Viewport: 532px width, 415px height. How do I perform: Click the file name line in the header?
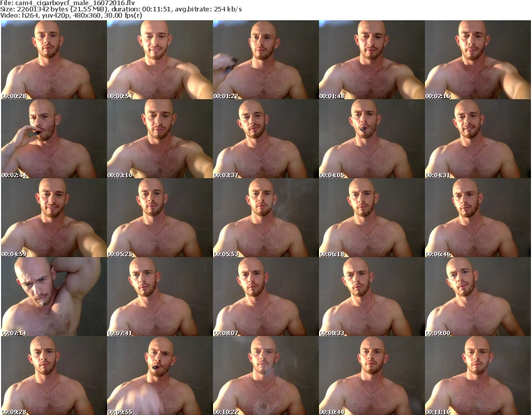68,3
